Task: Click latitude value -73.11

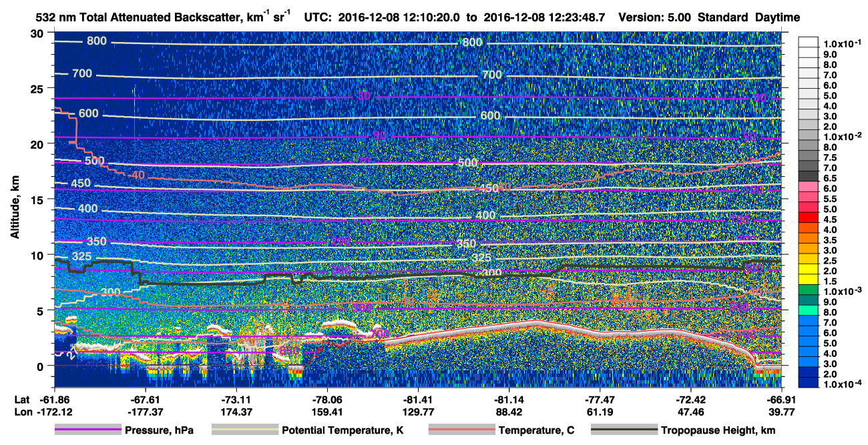Action: (x=236, y=400)
